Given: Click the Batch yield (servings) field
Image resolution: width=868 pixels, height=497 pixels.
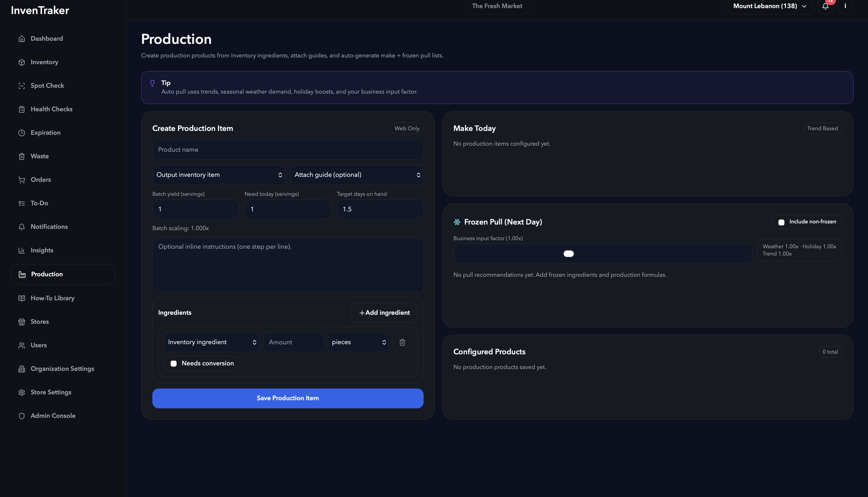Looking at the screenshot, I should [x=196, y=209].
